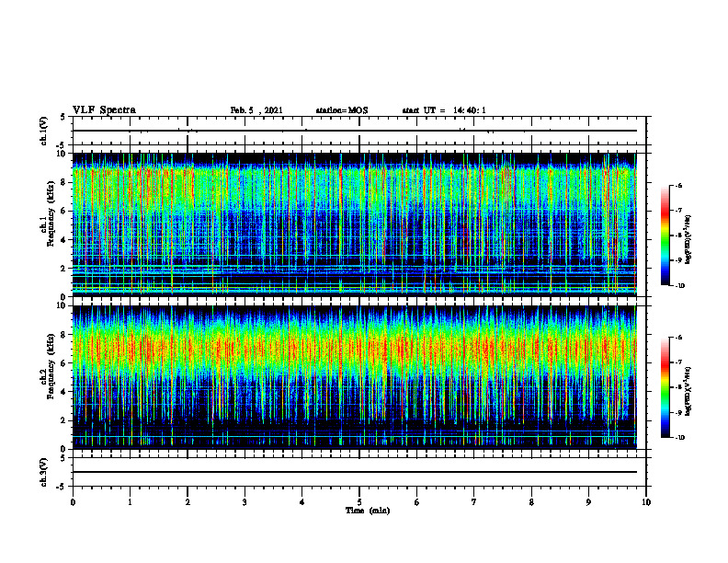Click the ch.1 voltage waveform trace
This screenshot has height=563, width=728.
354,131
